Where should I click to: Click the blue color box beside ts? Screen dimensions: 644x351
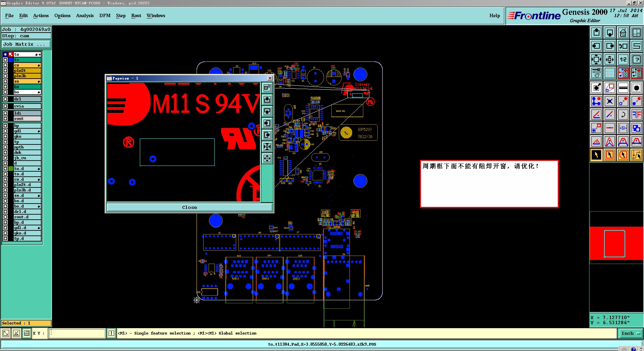coord(11,60)
